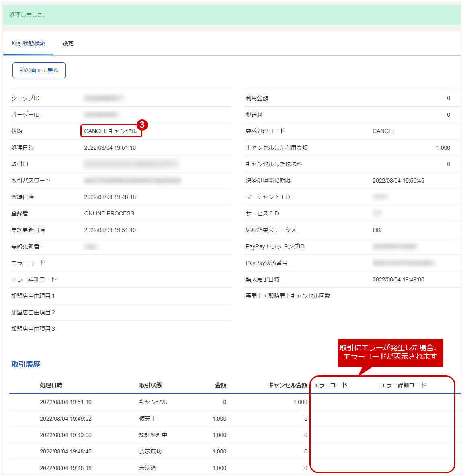
Task: Click the キャンセル金額 column header
Action: 287,385
